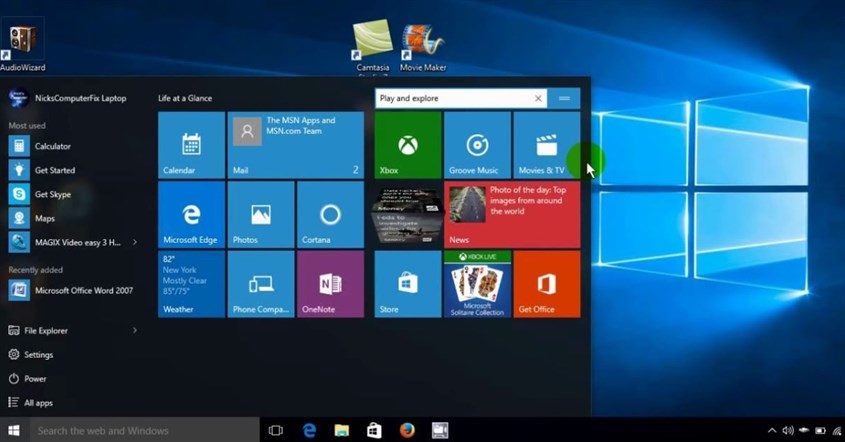Expand the File Explorer jump list arrow
Viewport: 845px width, 442px height.
(135, 330)
